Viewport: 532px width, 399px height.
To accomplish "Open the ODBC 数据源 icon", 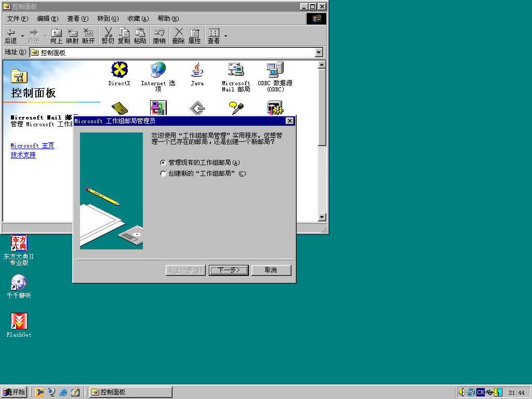I will pos(275,70).
